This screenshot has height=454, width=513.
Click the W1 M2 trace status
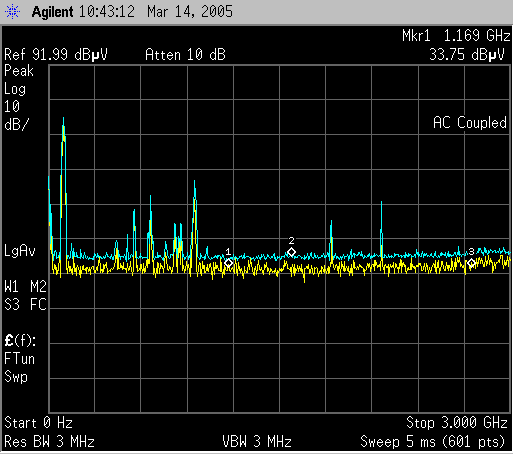tap(25, 287)
